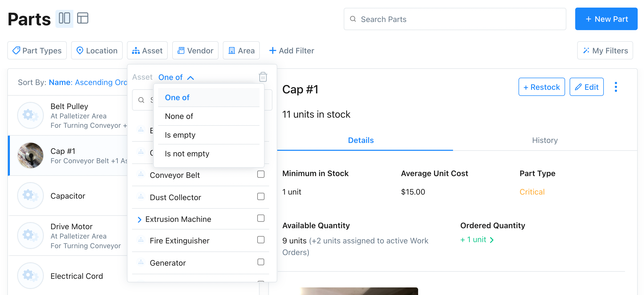
Task: Check the Conveyor Belt checkbox
Action: click(261, 174)
